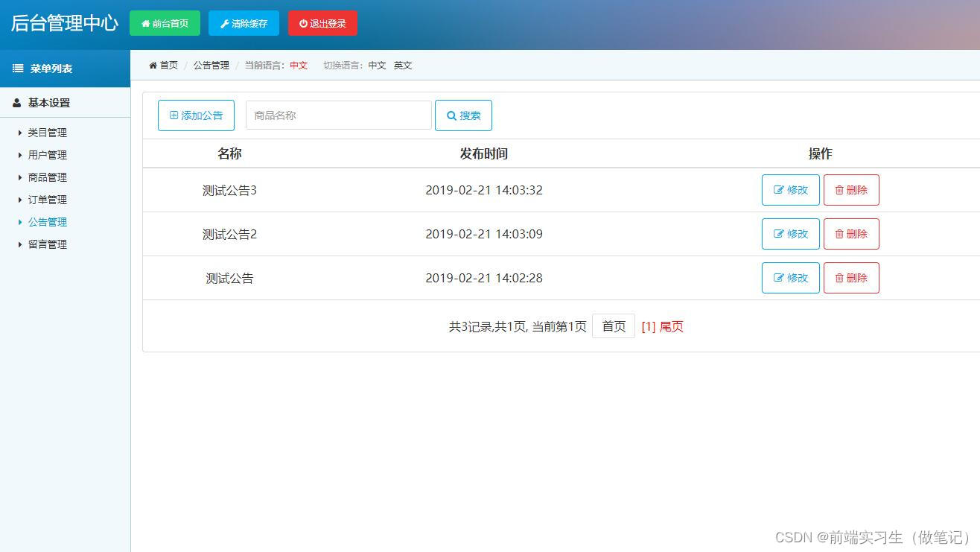Click 公告管理 breadcrumb link
Image resolution: width=980 pixels, height=552 pixels.
[x=211, y=66]
